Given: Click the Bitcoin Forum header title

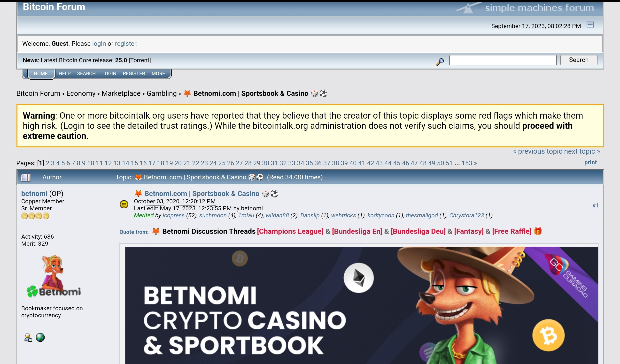Looking at the screenshot, I should click(x=54, y=7).
